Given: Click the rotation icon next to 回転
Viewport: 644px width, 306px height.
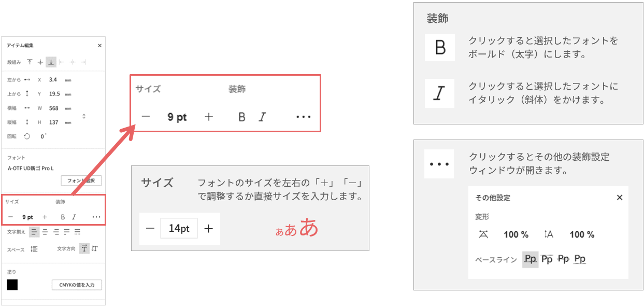Looking at the screenshot, I should (x=27, y=136).
